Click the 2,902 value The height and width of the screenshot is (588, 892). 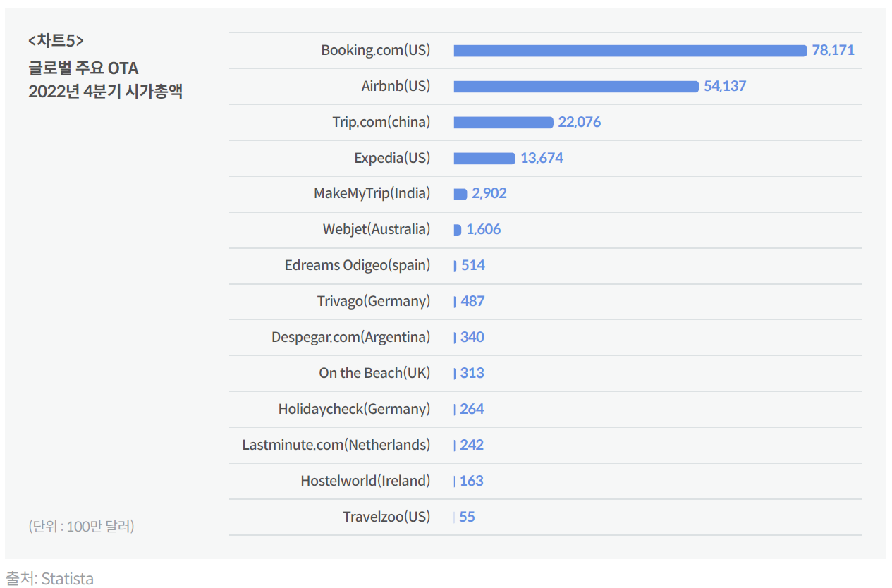[x=489, y=193]
